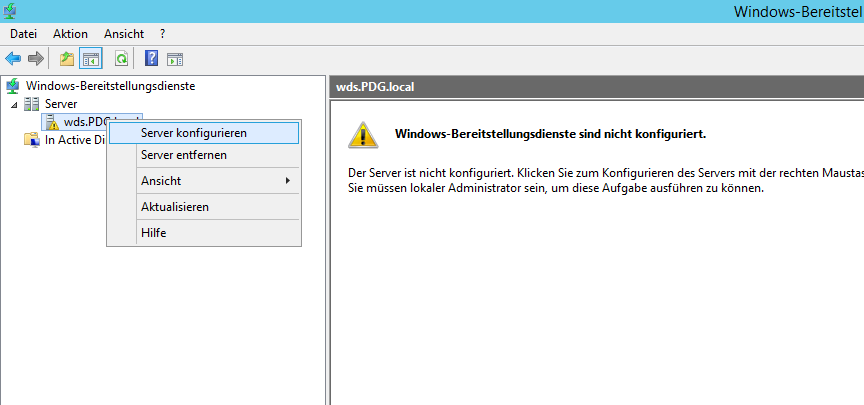Select Server entfernen in context menu
The width and height of the screenshot is (864, 405).
click(x=183, y=155)
